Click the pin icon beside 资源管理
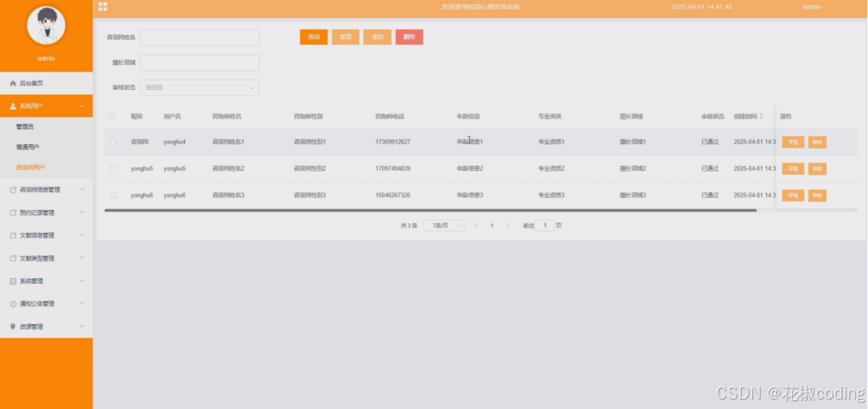868x409 pixels. (x=13, y=327)
